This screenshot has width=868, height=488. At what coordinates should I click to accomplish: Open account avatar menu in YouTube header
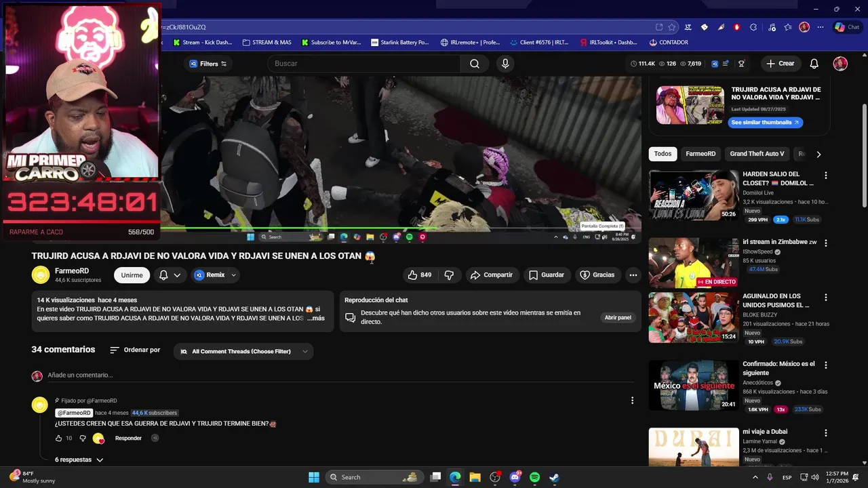click(x=840, y=64)
